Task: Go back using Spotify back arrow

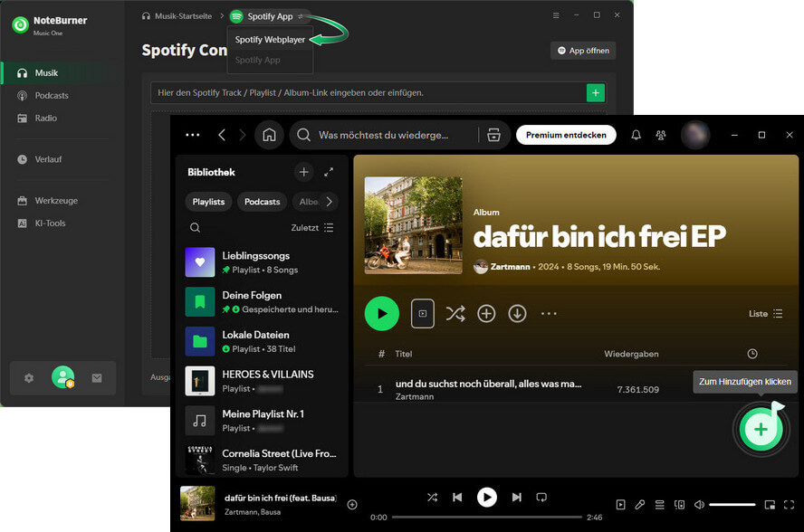Action: point(222,135)
